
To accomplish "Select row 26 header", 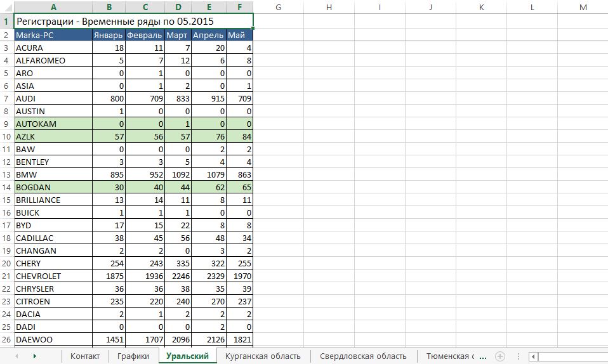I will point(6,339).
